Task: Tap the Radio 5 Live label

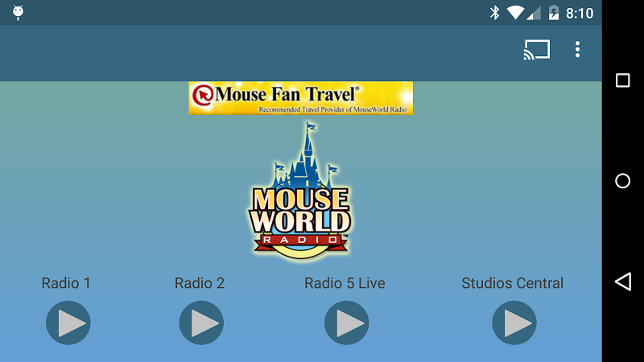Action: pos(345,283)
